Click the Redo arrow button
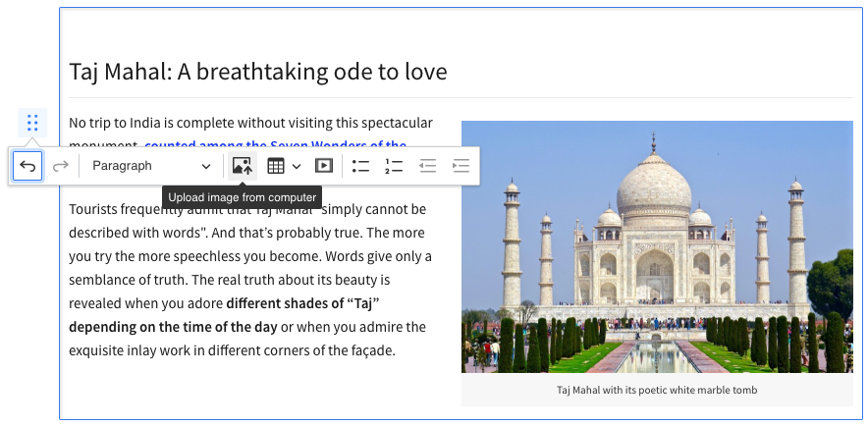Image resolution: width=868 pixels, height=426 pixels. click(61, 166)
